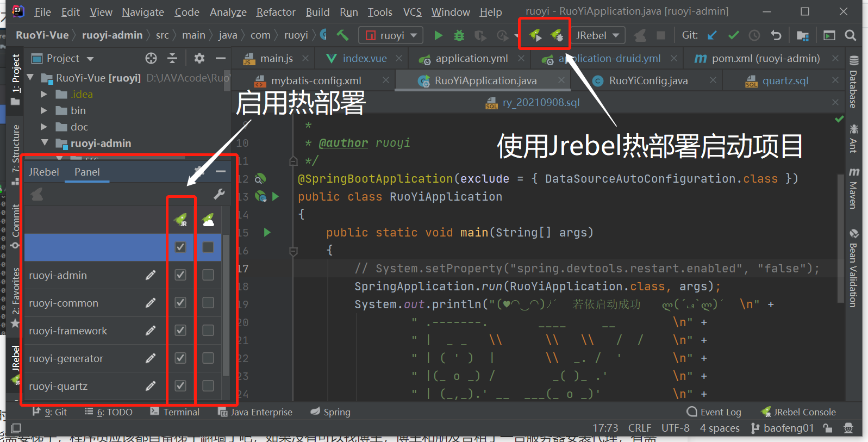Toggle JRebel checkbox for ruoyi-common

tap(180, 303)
